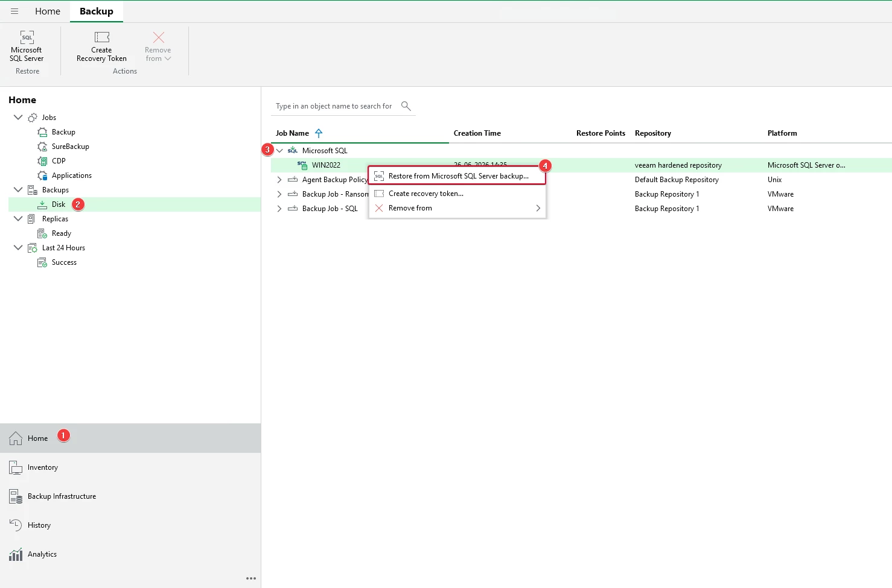Collapse the Backups tree node
892x588 pixels.
(x=18, y=189)
